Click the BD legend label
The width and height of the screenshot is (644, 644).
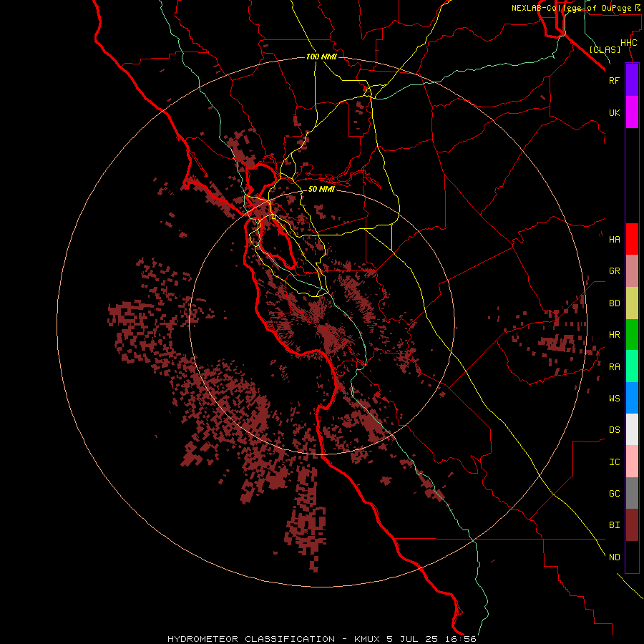click(615, 303)
